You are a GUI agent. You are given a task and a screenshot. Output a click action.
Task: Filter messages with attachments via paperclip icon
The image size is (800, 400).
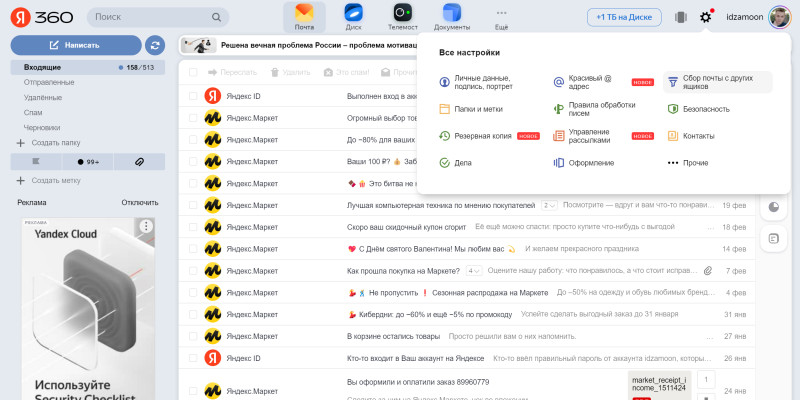[x=139, y=160]
